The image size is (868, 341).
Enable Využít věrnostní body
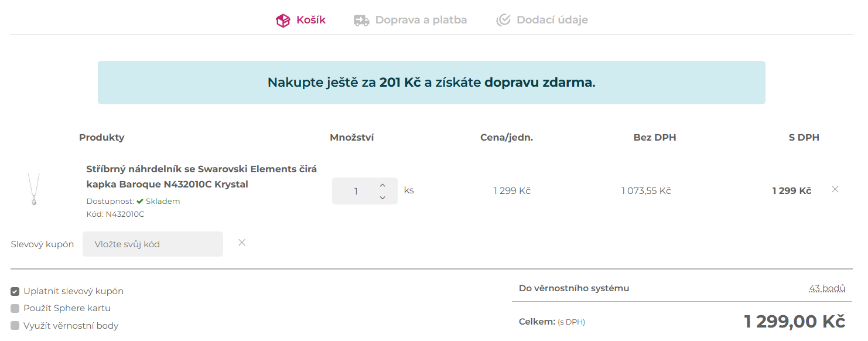point(14,325)
